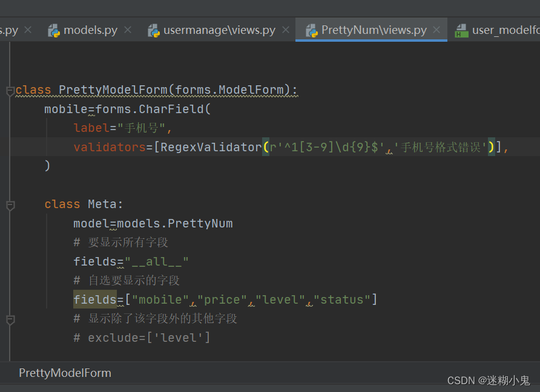Click model=models.PrettyNum line
The image size is (540, 392).
153,223
